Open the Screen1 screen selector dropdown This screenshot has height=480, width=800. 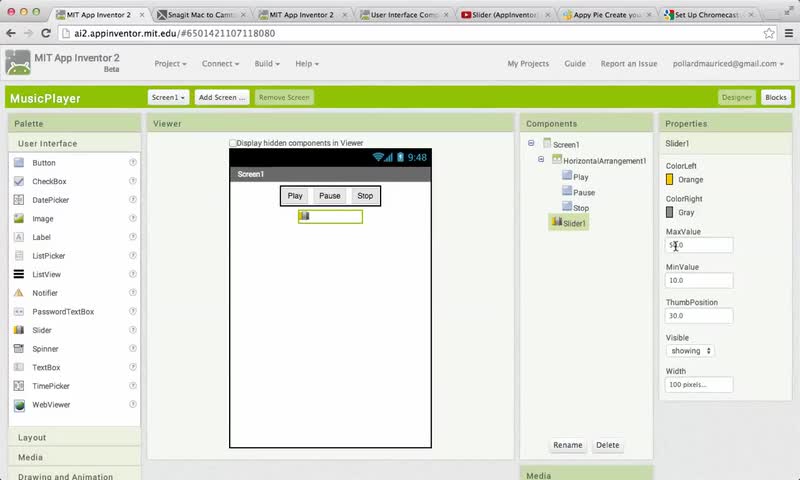click(168, 97)
